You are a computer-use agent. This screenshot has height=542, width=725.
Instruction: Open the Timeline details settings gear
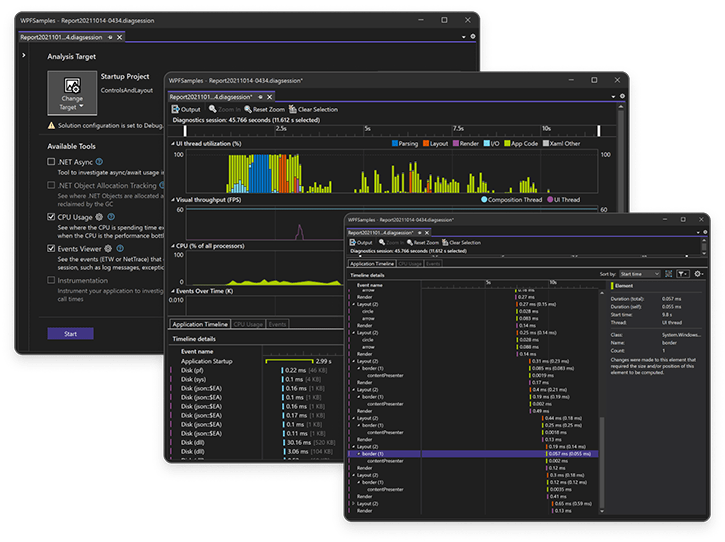point(698,273)
